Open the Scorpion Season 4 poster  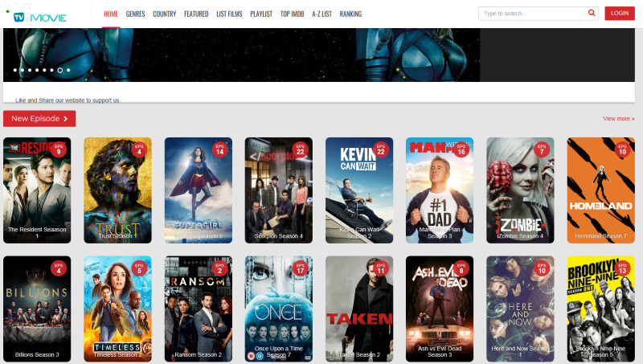coord(279,190)
